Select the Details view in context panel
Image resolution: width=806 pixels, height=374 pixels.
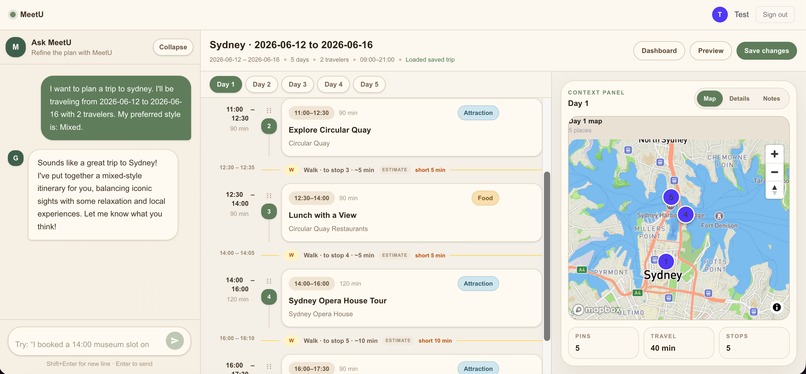[x=739, y=98]
